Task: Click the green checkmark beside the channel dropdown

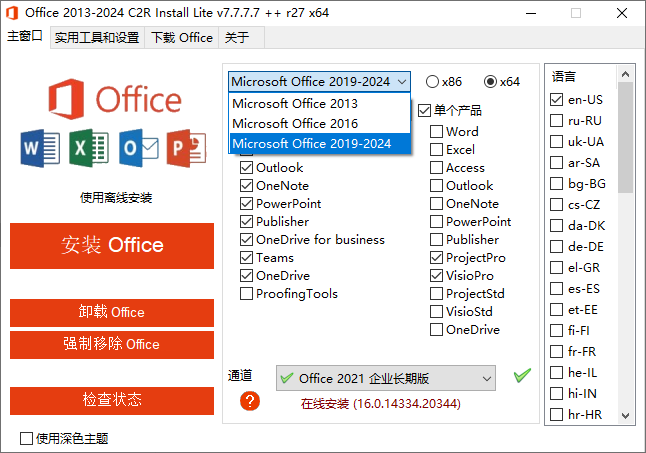Action: (522, 376)
